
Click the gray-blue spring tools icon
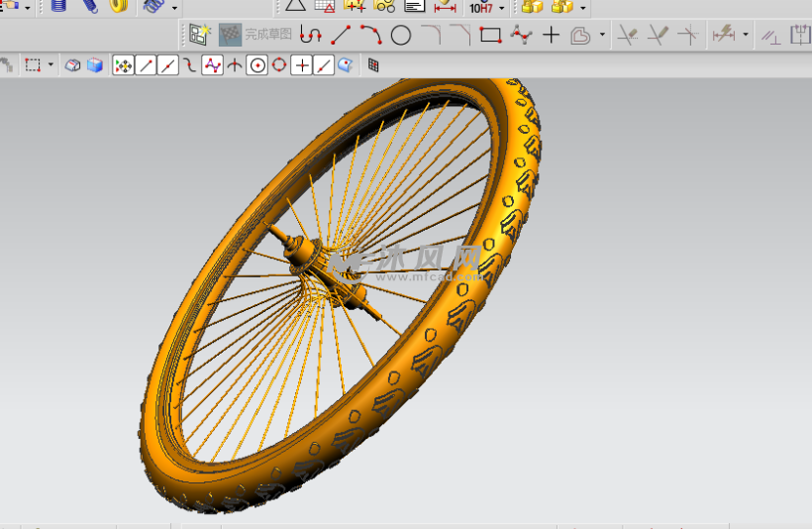tap(153, 6)
